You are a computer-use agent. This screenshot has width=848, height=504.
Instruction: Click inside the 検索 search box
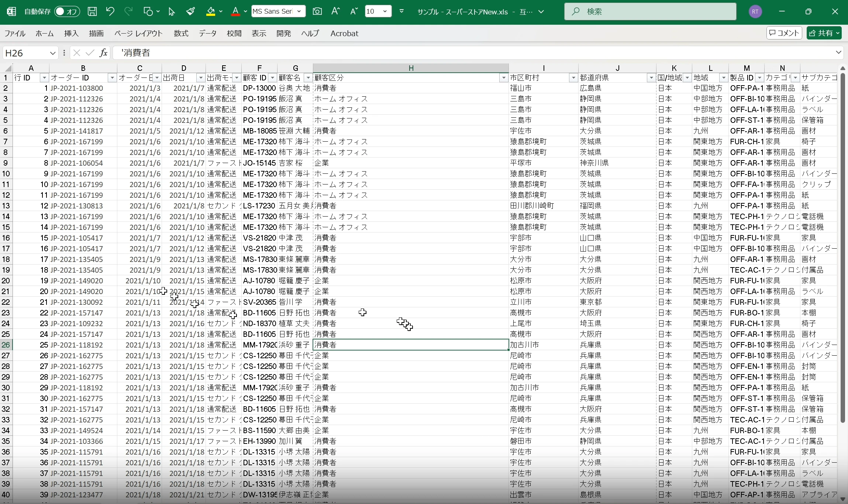pyautogui.click(x=650, y=11)
